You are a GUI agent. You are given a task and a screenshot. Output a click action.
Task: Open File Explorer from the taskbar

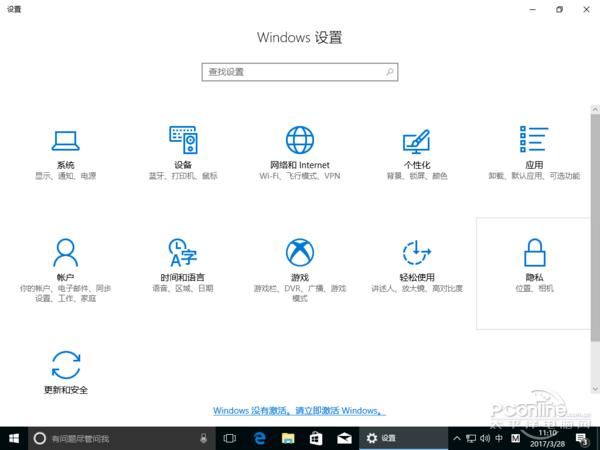[288, 438]
